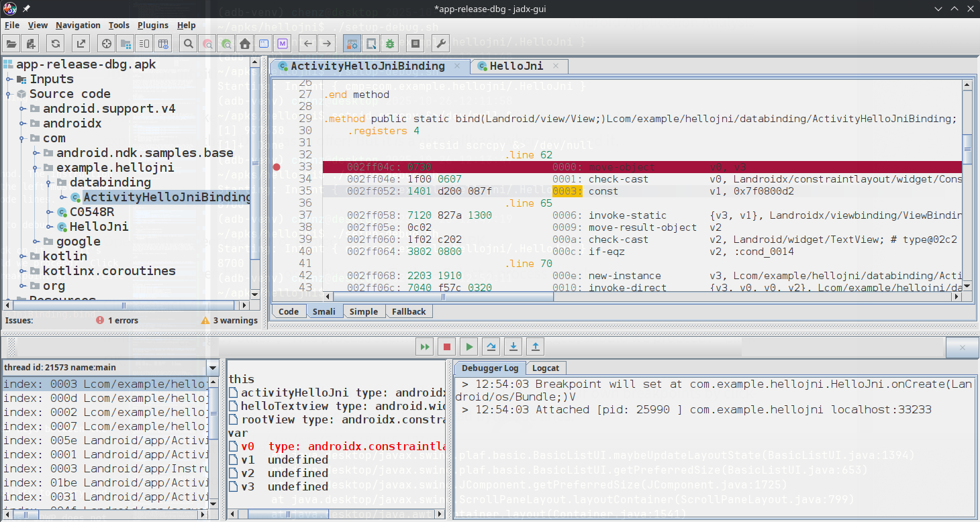Click the Open file toolbar icon
The image size is (980, 522).
(x=11, y=44)
